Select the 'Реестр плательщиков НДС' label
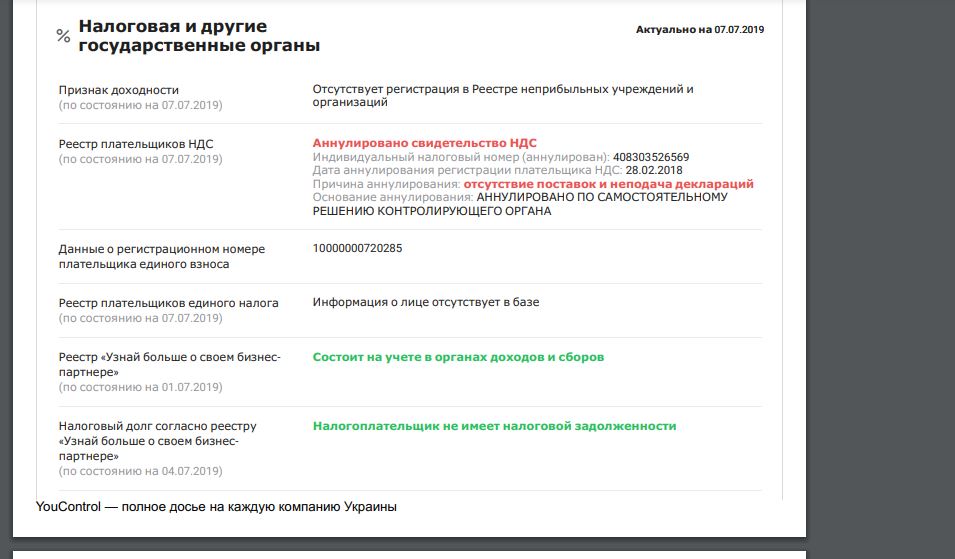Screen dimensions: 955x559 (x=136, y=144)
